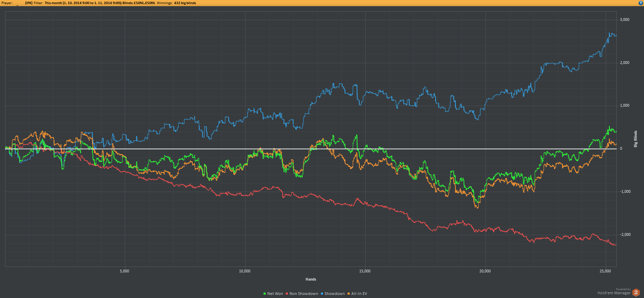Click the blue Showdown legend square

click(322, 294)
